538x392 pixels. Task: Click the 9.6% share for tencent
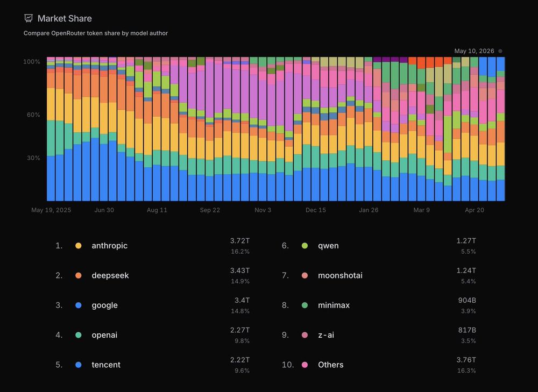click(x=242, y=371)
